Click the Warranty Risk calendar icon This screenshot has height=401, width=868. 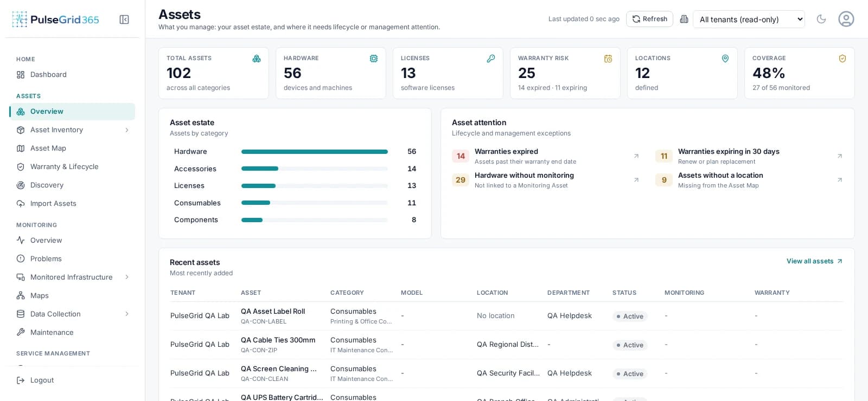pos(608,59)
